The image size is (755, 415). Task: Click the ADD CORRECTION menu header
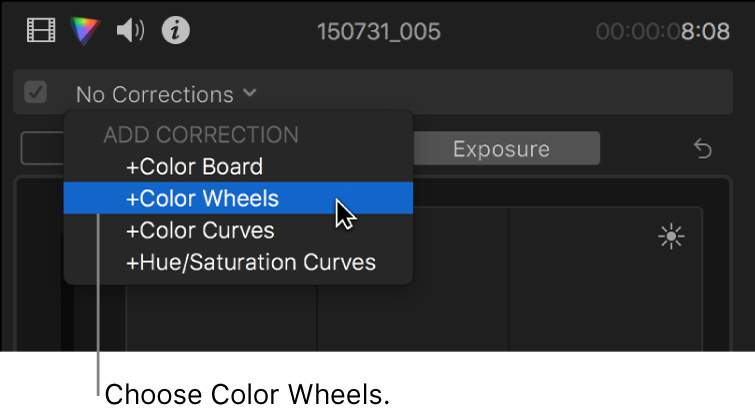(201, 135)
